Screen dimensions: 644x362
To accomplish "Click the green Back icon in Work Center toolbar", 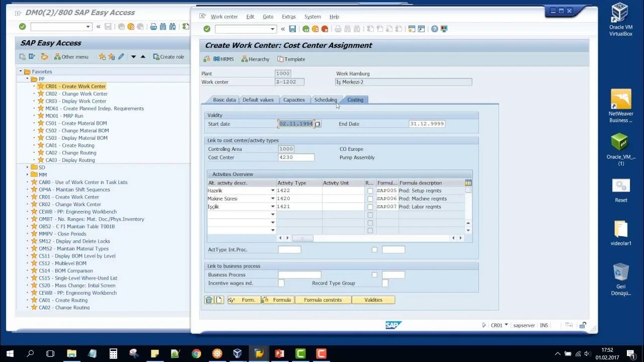I will click(306, 29).
